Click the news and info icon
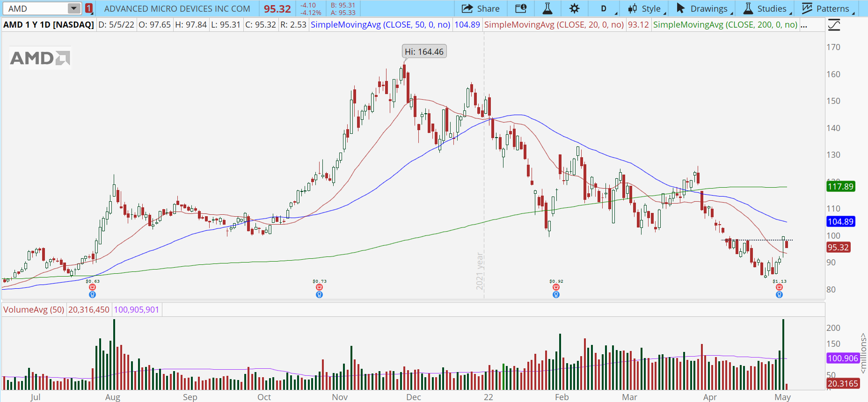This screenshot has width=868, height=402. (521, 8)
